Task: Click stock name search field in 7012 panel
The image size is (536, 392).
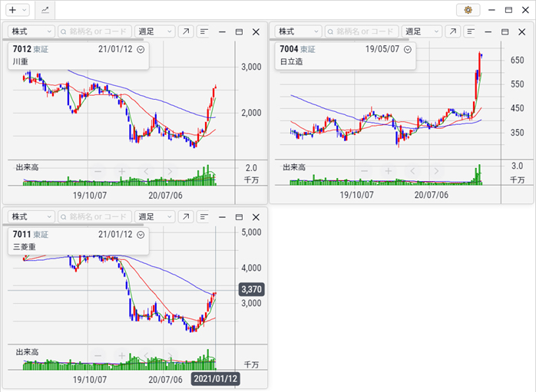Action: 95,31
